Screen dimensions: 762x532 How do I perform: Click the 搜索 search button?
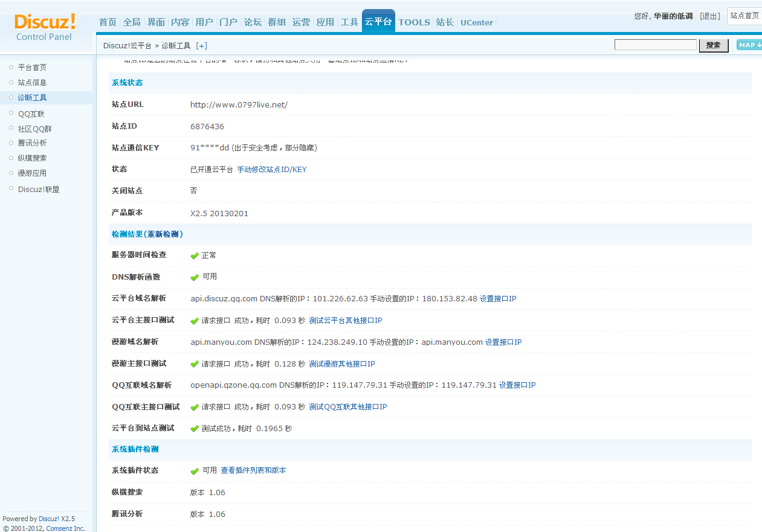coord(714,45)
